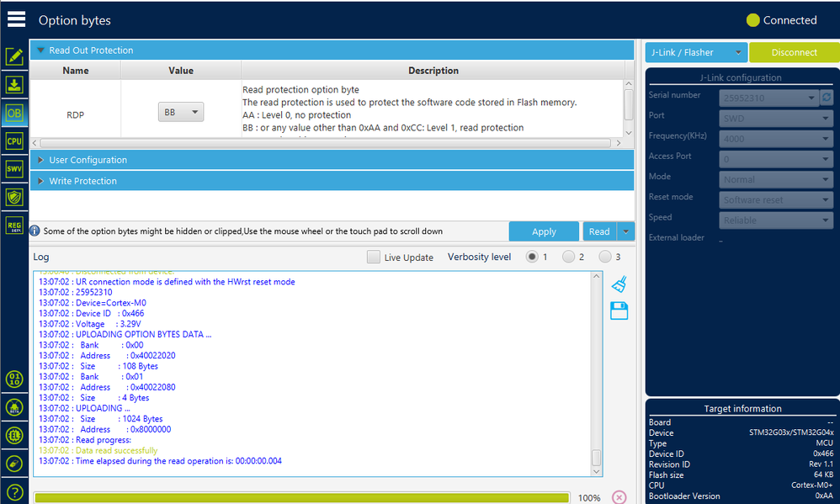Click the Option bytes page title
The image size is (840, 504).
coord(74,20)
